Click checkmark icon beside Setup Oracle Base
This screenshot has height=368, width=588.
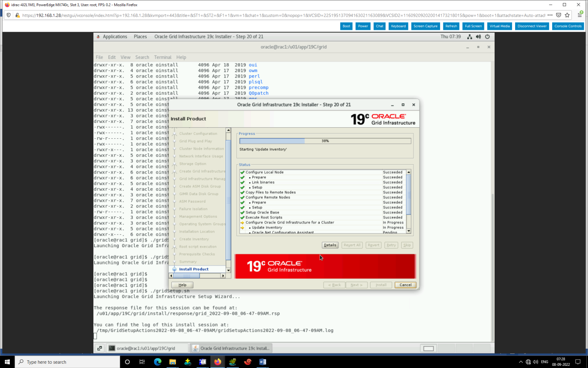[x=242, y=213]
